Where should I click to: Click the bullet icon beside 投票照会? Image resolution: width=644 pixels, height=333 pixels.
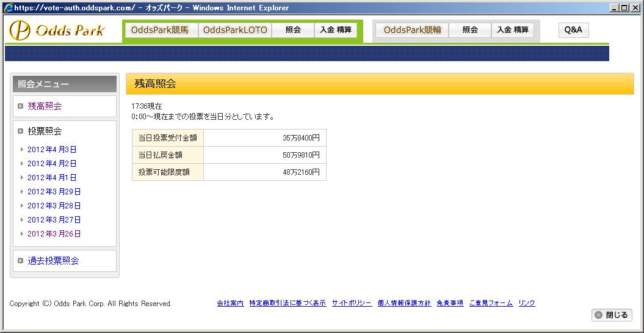tap(21, 131)
